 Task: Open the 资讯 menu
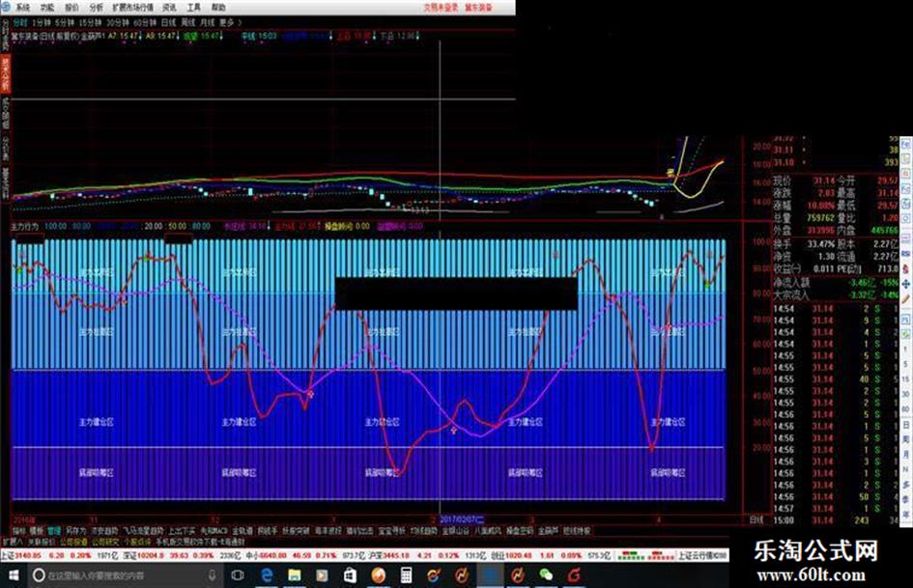point(169,8)
